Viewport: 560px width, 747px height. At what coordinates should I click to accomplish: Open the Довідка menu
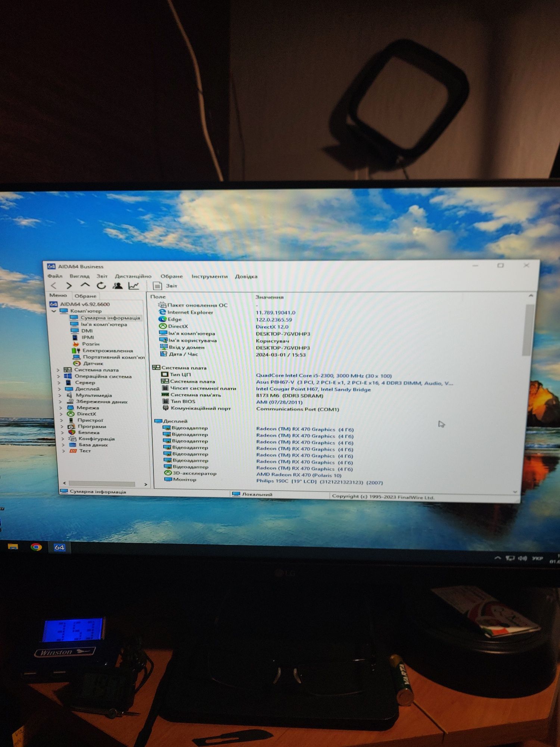(x=246, y=276)
